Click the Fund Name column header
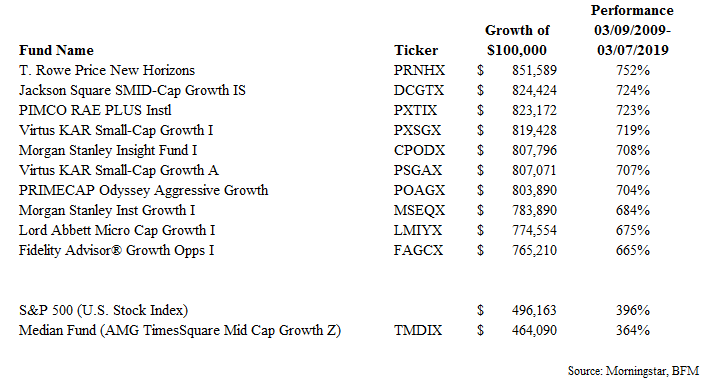714x390 pixels. pos(56,50)
